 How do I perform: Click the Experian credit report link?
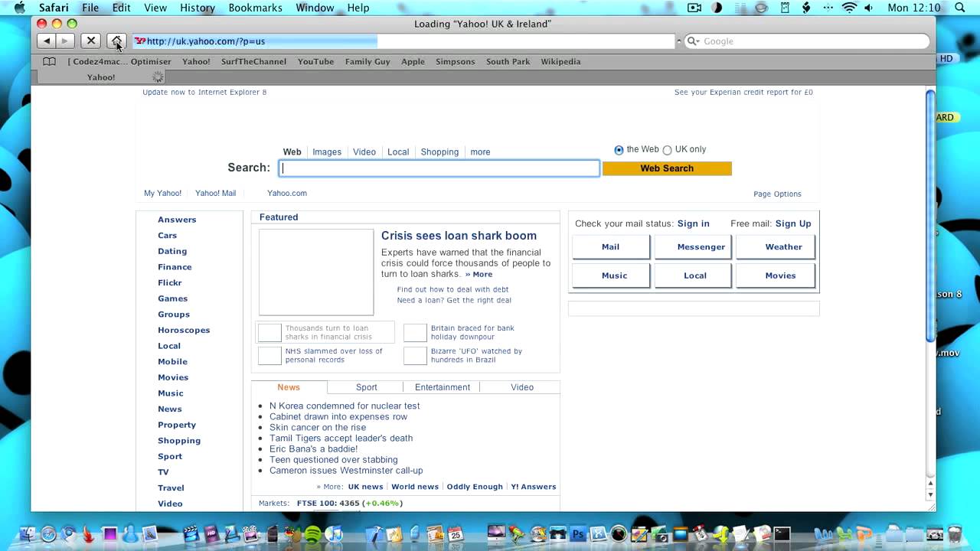pyautogui.click(x=743, y=93)
